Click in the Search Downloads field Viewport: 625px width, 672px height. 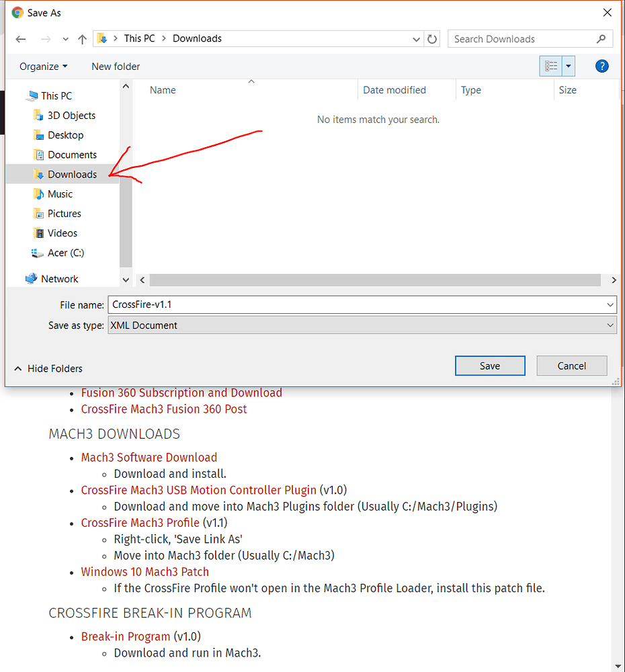(522, 39)
